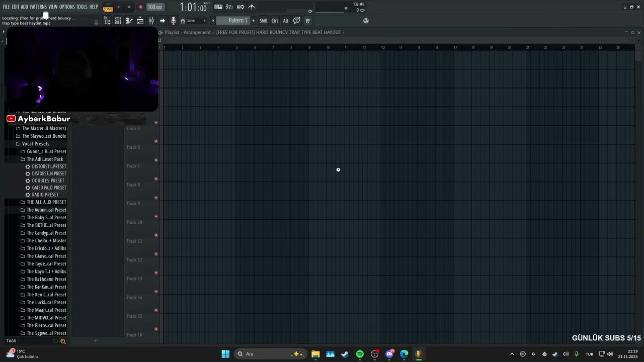Open the TOOLS menu

coord(82,7)
